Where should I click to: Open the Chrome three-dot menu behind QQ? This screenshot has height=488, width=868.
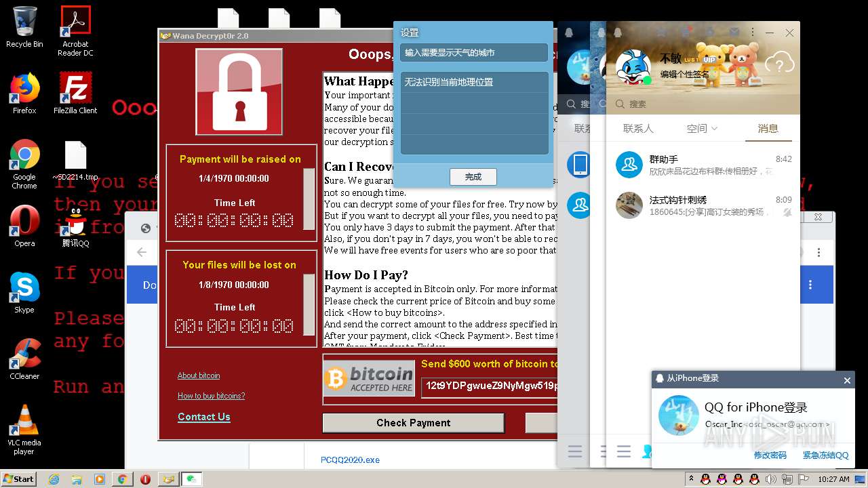(818, 252)
